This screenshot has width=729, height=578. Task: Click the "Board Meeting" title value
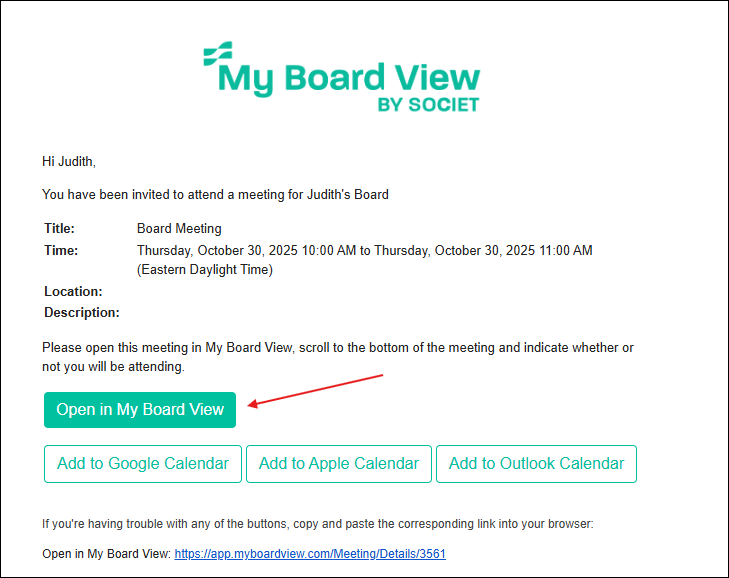[179, 229]
